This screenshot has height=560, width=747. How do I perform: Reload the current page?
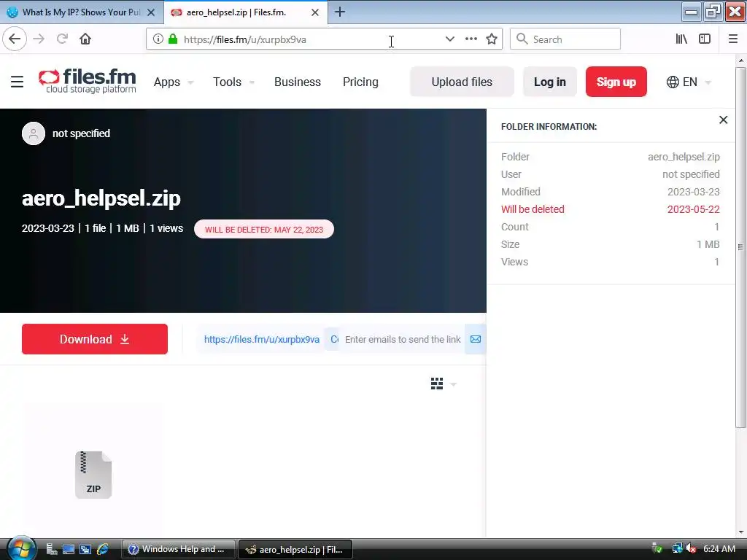click(62, 39)
